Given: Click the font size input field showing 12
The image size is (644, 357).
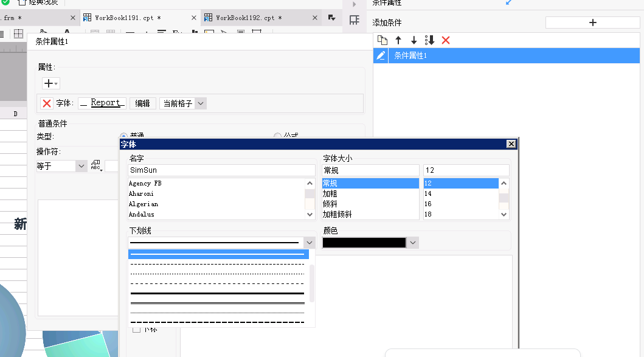Looking at the screenshot, I should 466,170.
